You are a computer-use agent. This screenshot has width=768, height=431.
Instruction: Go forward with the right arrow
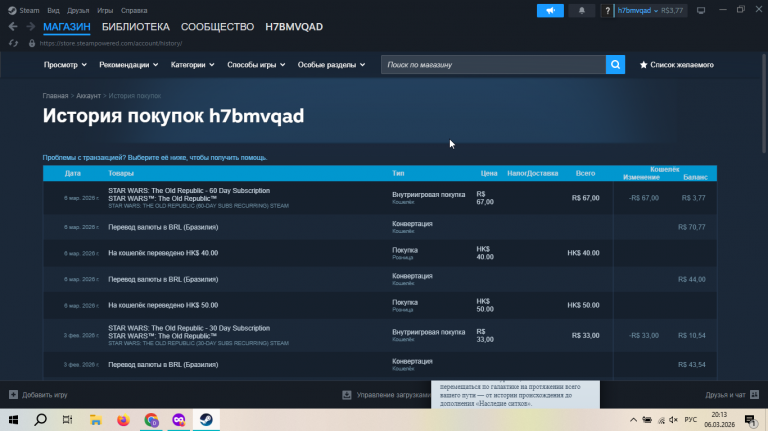pos(30,26)
